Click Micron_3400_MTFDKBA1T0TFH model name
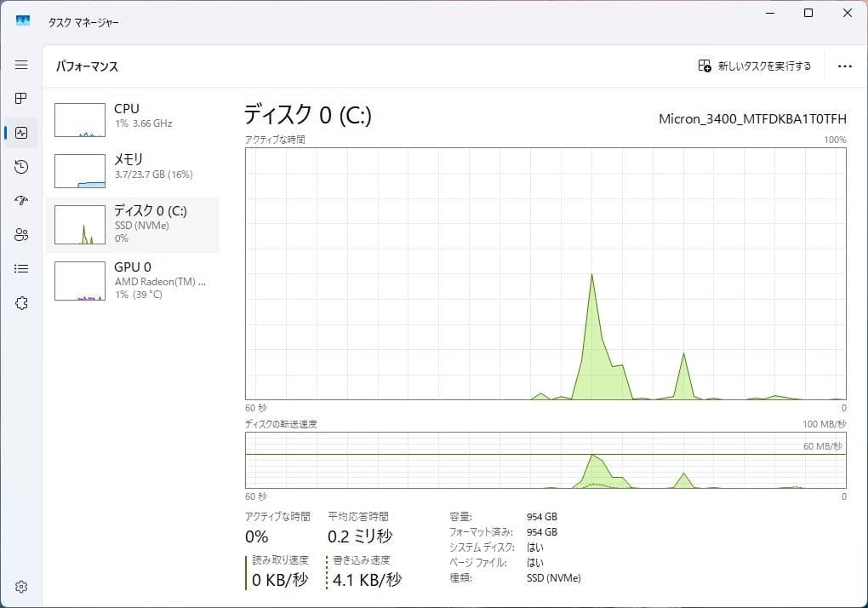Image resolution: width=868 pixels, height=608 pixels. tap(752, 119)
